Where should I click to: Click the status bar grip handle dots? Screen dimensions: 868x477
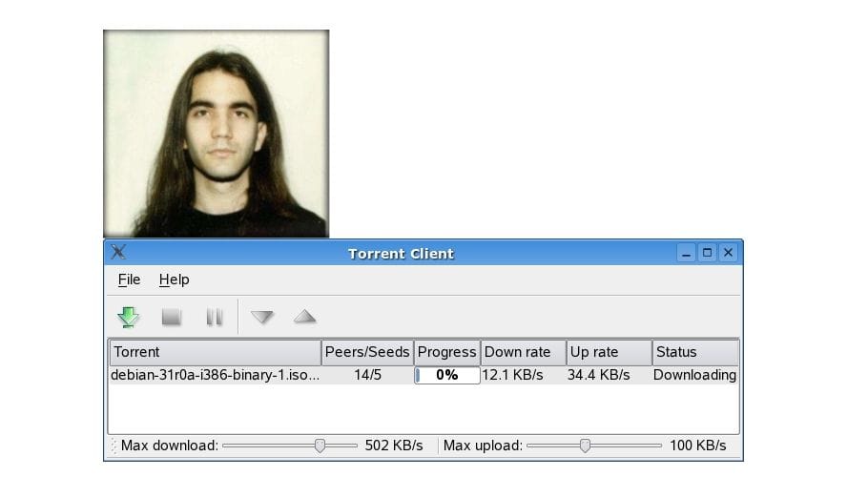click(x=114, y=446)
